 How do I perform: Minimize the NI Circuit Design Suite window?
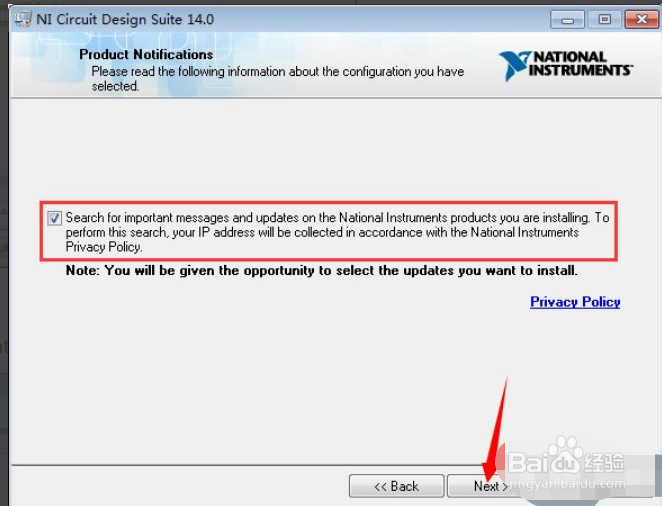(x=567, y=20)
